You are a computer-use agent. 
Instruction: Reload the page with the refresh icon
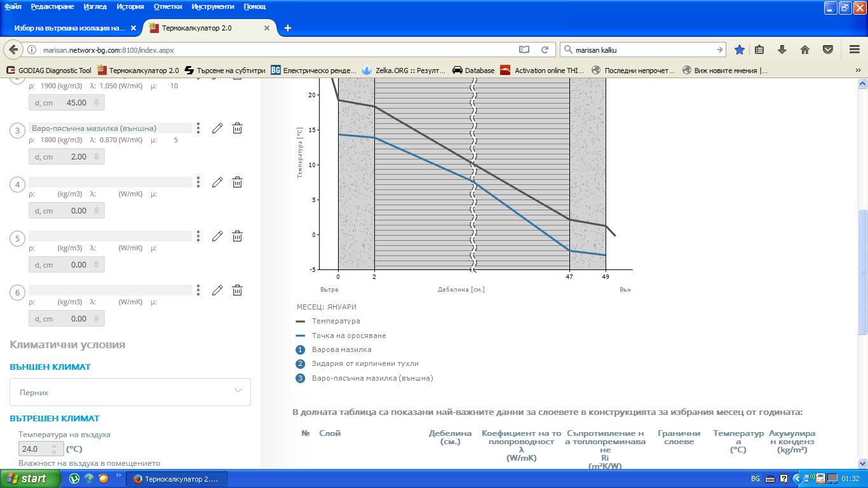pyautogui.click(x=545, y=50)
